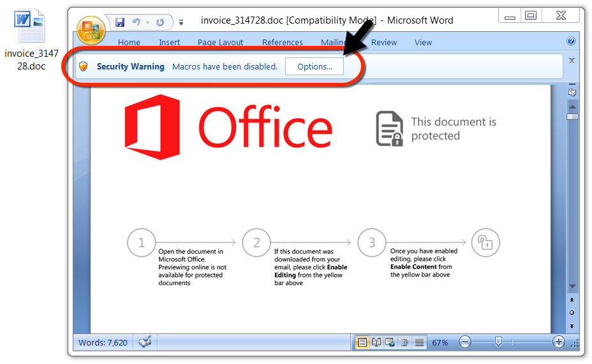
Task: Switch to the Review tab
Action: click(384, 42)
